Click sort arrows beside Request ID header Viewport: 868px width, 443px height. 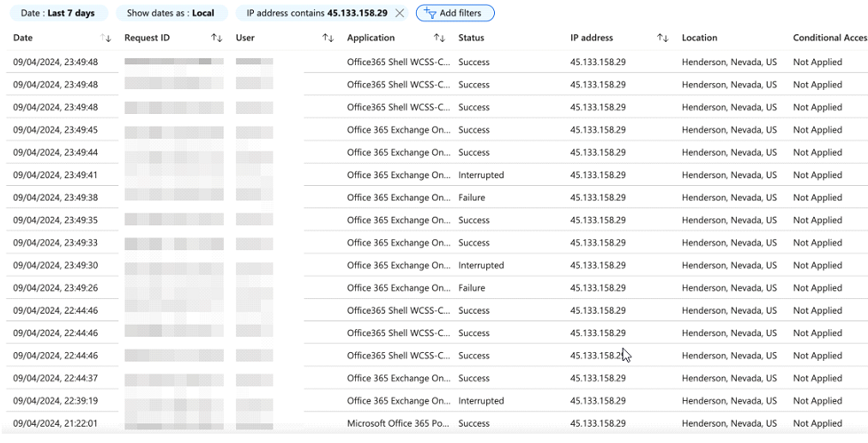click(217, 39)
